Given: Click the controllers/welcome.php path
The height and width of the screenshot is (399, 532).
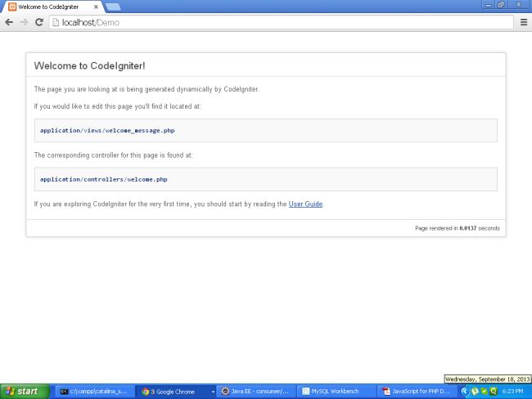Looking at the screenshot, I should 103,179.
